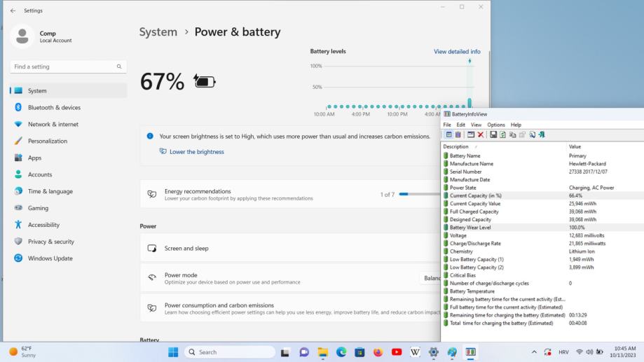Select Number of charge/discharge cycles row
The image size is (644, 362).
point(542,283)
